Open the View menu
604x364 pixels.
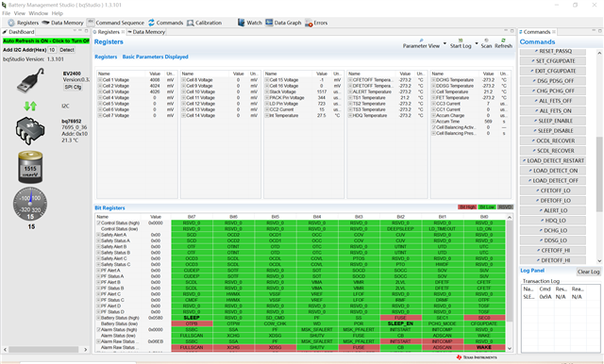pyautogui.click(x=19, y=13)
